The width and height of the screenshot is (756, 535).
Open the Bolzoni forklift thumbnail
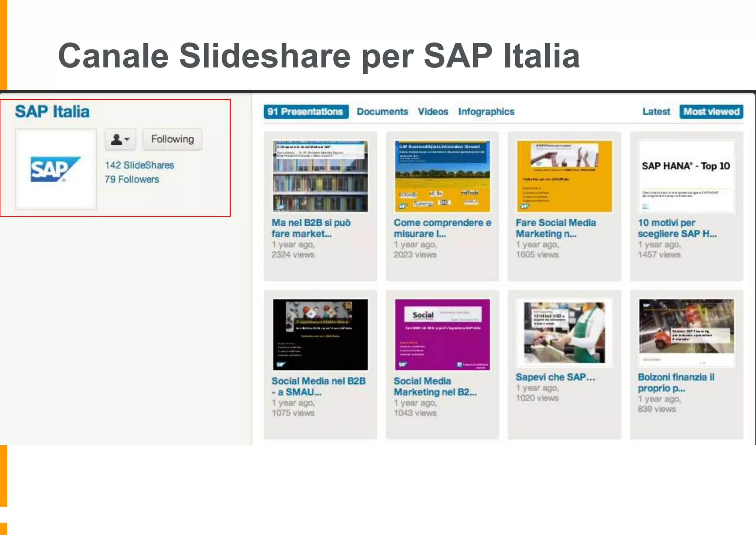(687, 333)
